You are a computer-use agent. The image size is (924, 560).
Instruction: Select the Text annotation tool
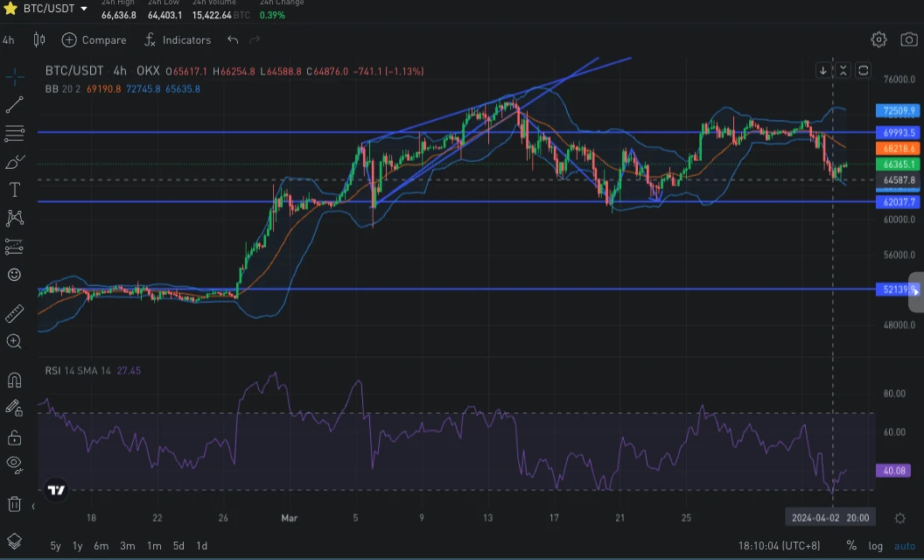(x=14, y=190)
